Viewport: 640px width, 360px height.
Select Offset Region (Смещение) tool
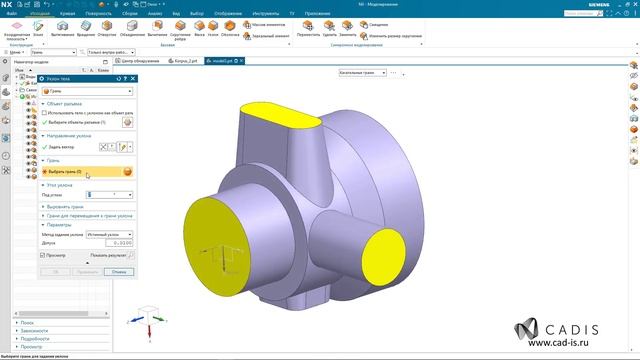tap(374, 25)
